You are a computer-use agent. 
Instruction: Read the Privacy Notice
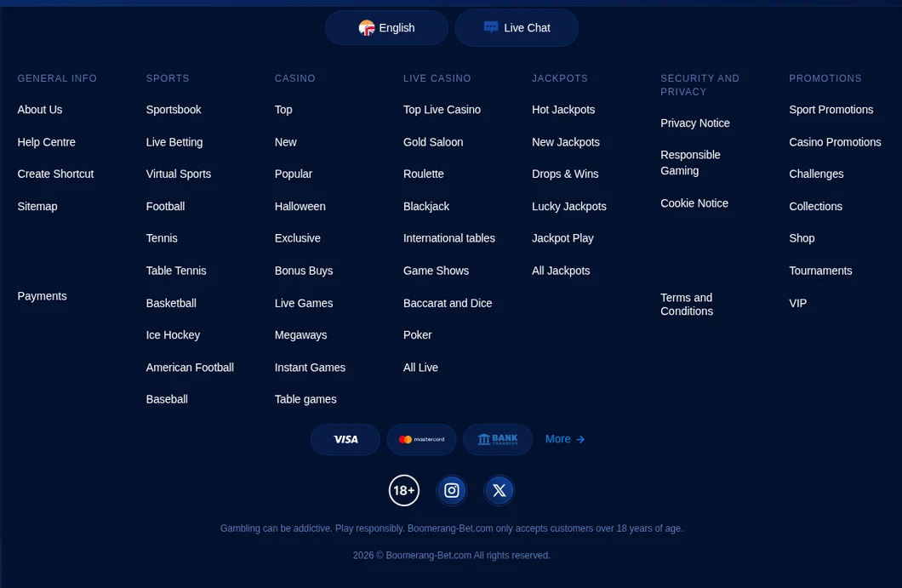tap(695, 123)
